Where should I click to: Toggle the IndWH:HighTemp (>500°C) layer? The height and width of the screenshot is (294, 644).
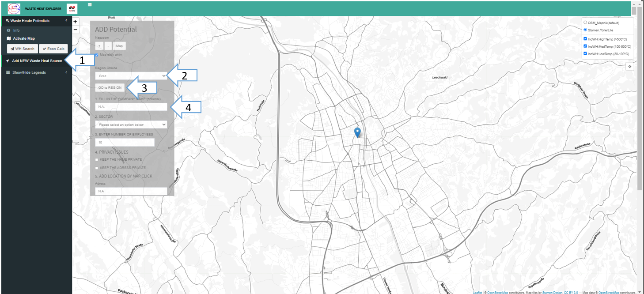coord(585,39)
